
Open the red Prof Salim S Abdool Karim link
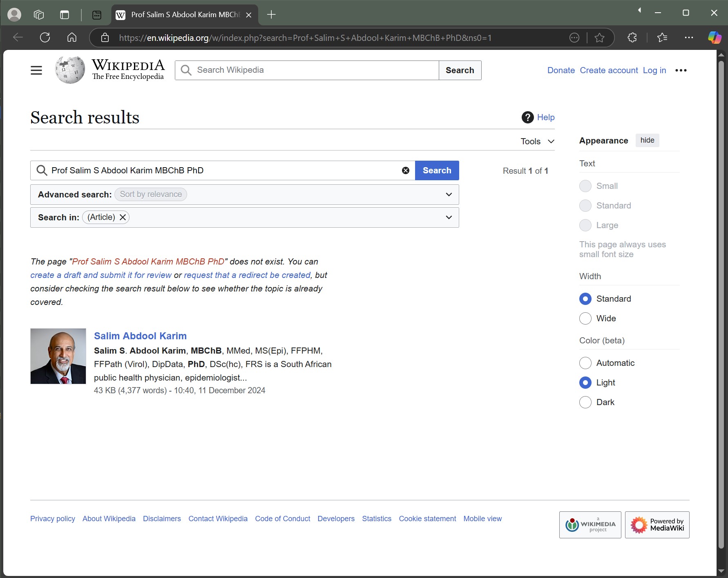click(148, 262)
